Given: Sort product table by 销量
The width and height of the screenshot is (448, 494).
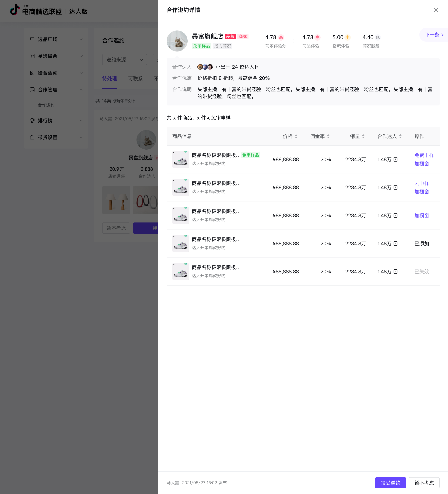Looking at the screenshot, I should (x=363, y=136).
